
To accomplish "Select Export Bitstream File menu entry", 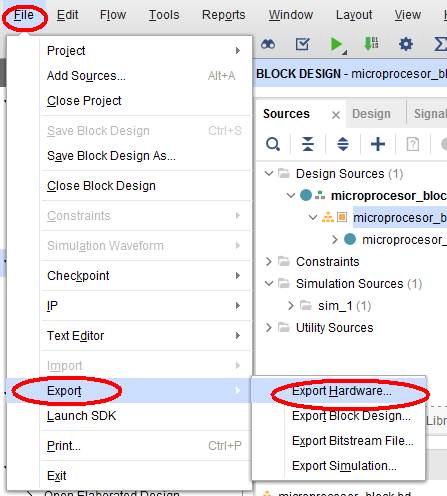I will (353, 441).
